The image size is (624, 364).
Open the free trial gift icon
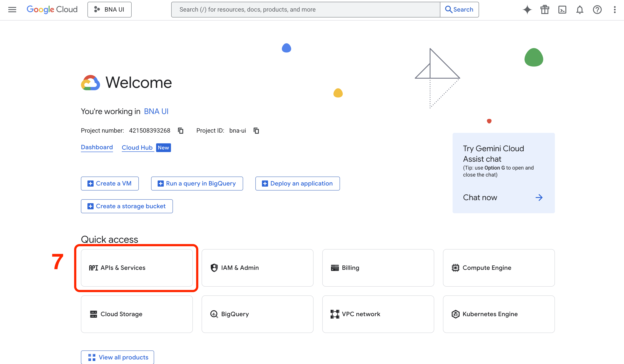pyautogui.click(x=545, y=10)
